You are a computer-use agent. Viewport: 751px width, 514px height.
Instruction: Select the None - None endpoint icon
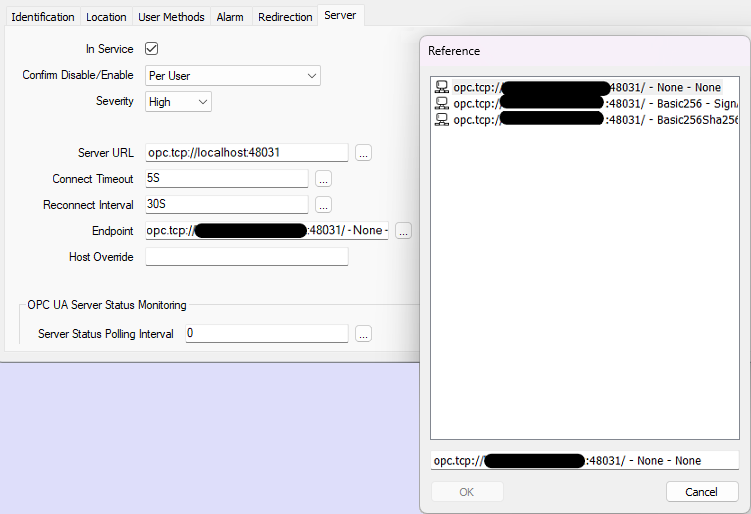pos(441,88)
